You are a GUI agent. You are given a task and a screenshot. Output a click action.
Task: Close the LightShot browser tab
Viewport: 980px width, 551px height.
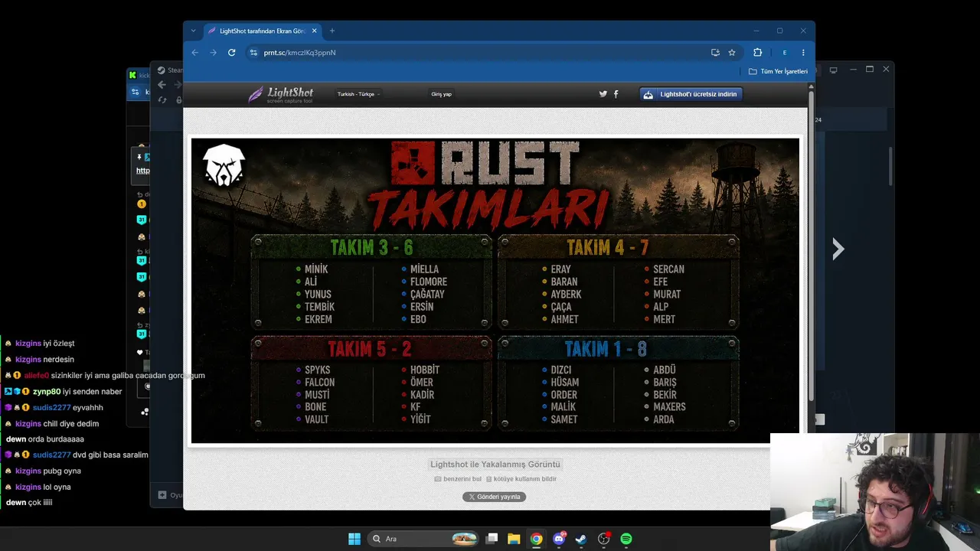click(x=314, y=31)
